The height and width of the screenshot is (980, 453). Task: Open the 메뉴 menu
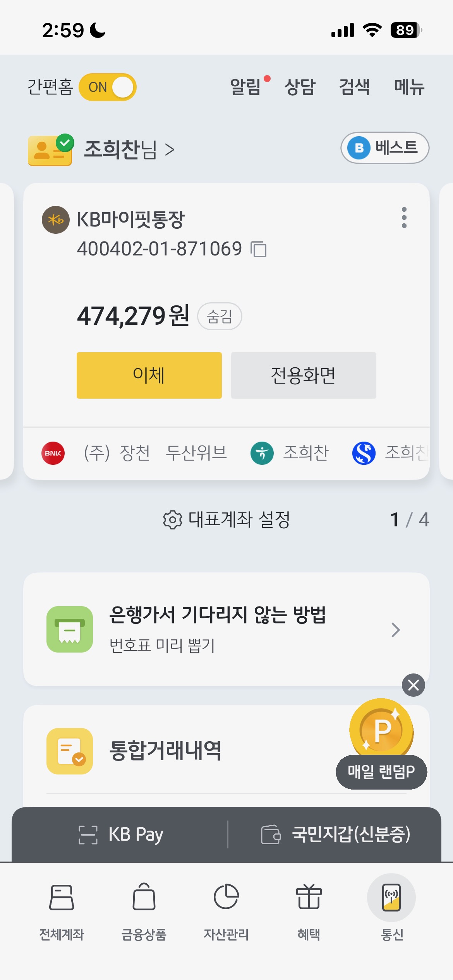(409, 87)
